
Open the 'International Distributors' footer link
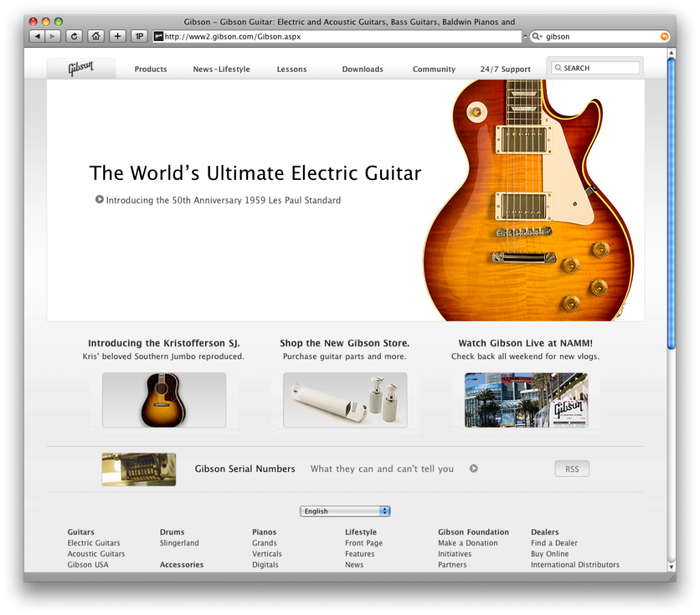pos(575,564)
